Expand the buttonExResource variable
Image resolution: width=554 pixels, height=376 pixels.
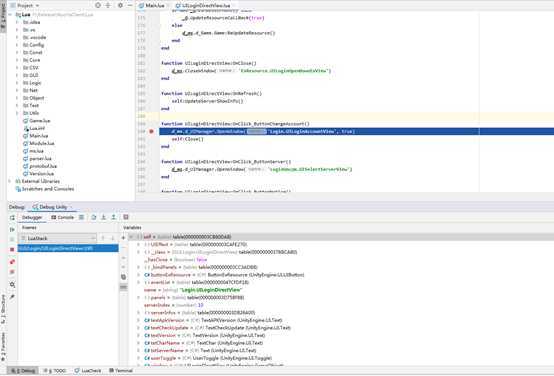tap(138, 275)
